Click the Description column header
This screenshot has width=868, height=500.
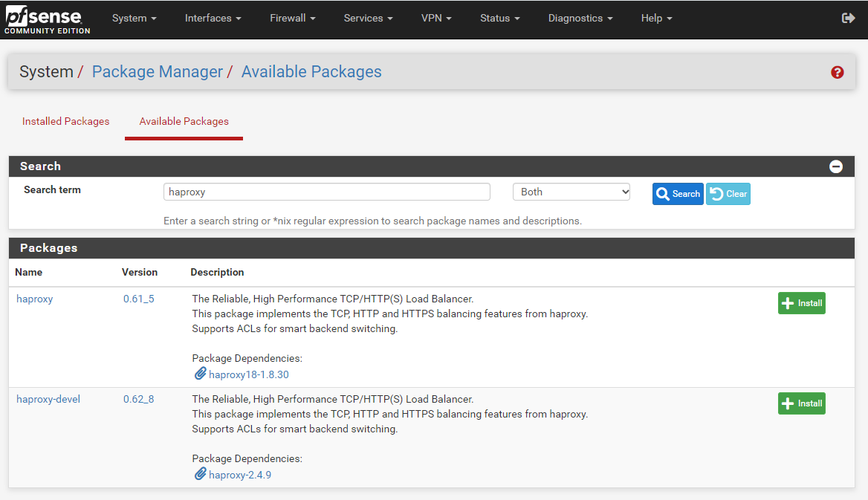click(x=217, y=273)
